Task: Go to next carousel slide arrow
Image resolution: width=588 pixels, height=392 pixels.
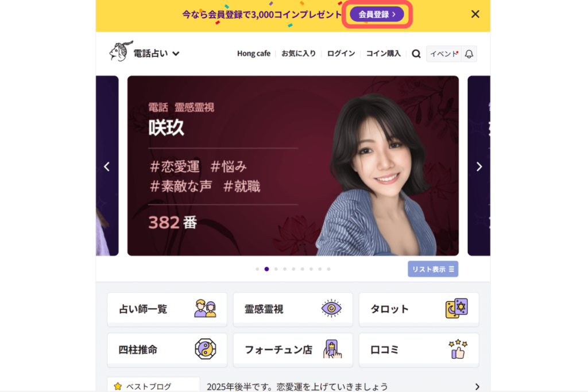Action: [x=479, y=166]
